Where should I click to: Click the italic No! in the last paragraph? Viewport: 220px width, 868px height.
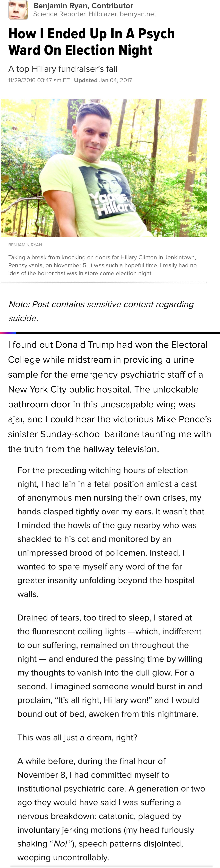tap(61, 844)
